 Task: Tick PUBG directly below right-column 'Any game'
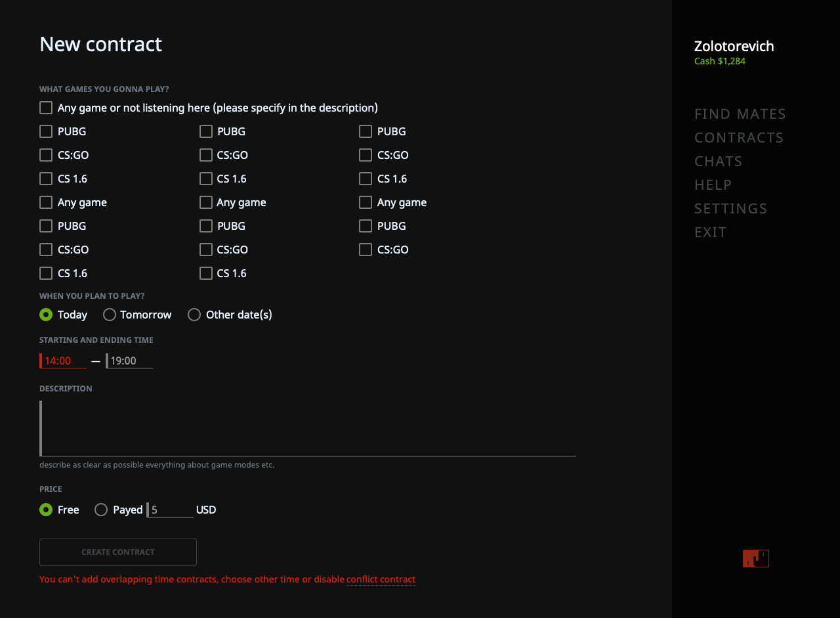[x=366, y=226]
